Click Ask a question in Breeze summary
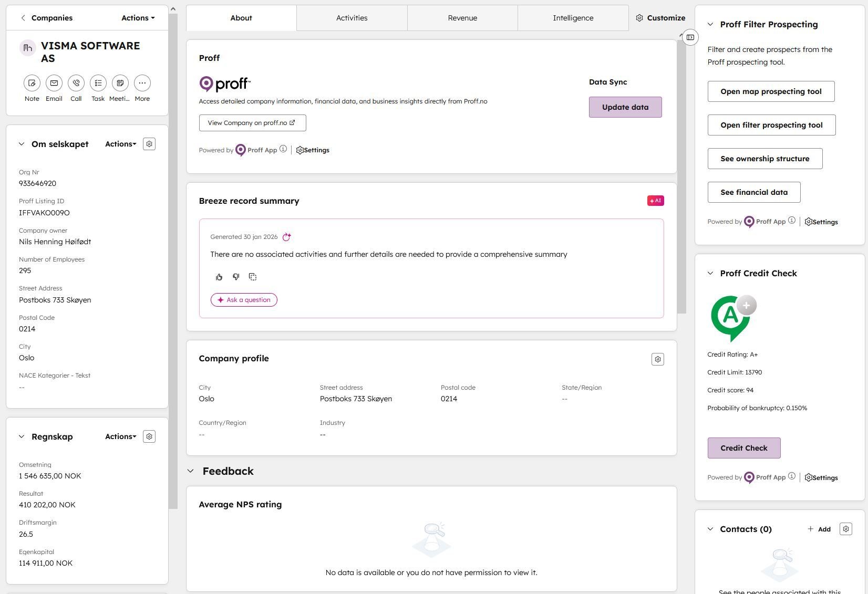 tap(244, 300)
